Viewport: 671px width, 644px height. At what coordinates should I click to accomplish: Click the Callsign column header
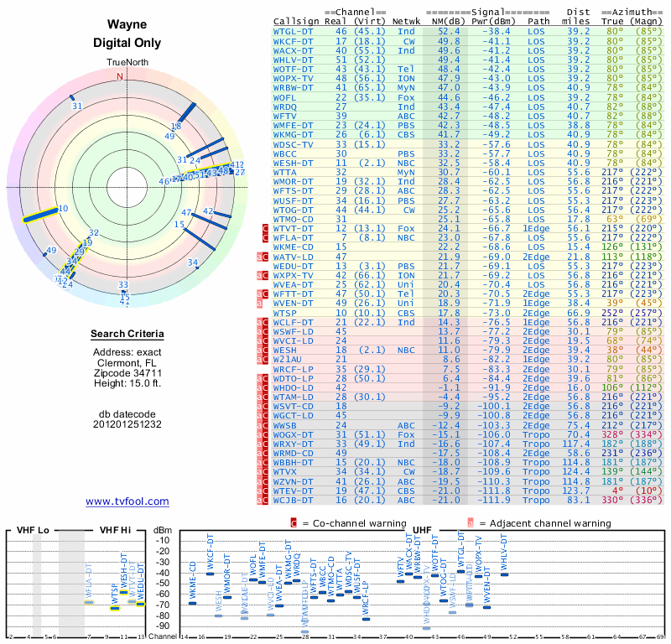pyautogui.click(x=296, y=22)
